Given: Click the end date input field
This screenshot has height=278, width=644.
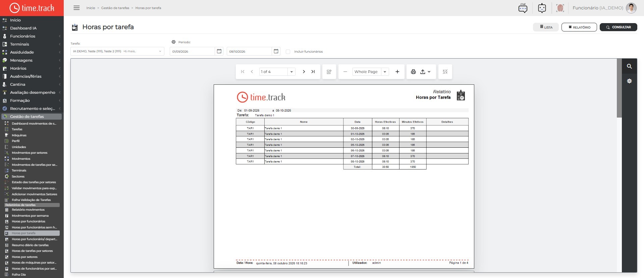Looking at the screenshot, I should pos(249,51).
